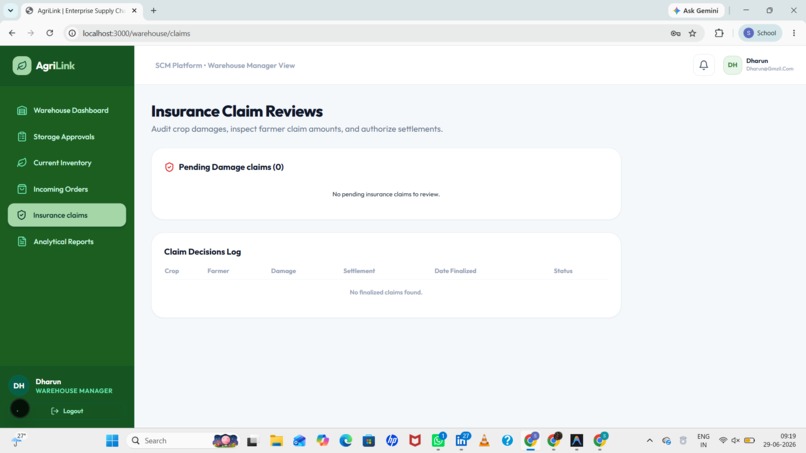Open the browser extensions puzzle icon
Screen dimensions: 806x453
[719, 33]
